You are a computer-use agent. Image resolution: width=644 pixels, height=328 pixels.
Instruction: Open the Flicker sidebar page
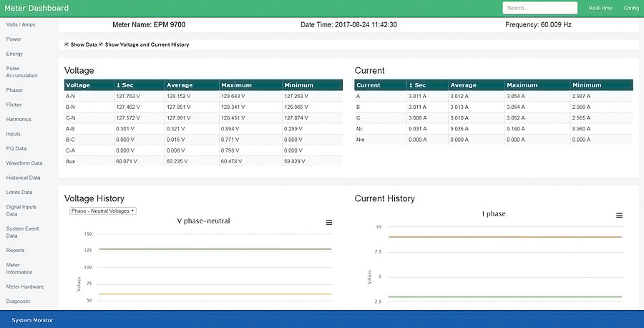pyautogui.click(x=14, y=105)
